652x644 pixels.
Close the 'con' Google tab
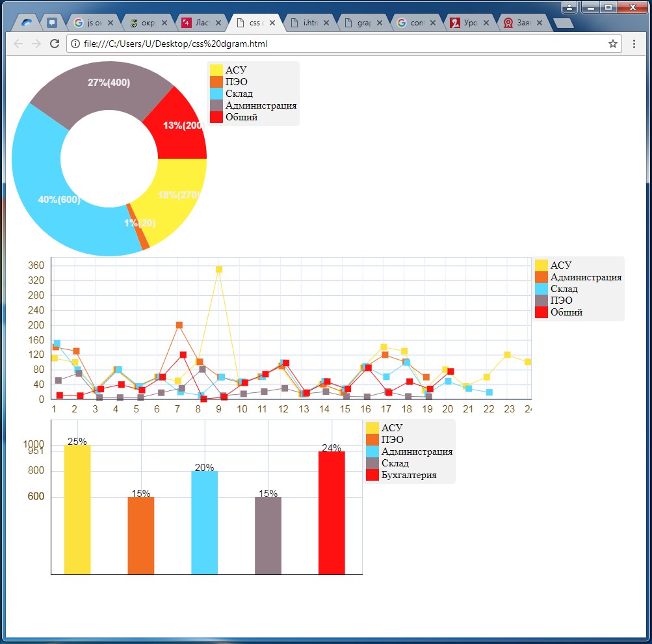coord(433,23)
